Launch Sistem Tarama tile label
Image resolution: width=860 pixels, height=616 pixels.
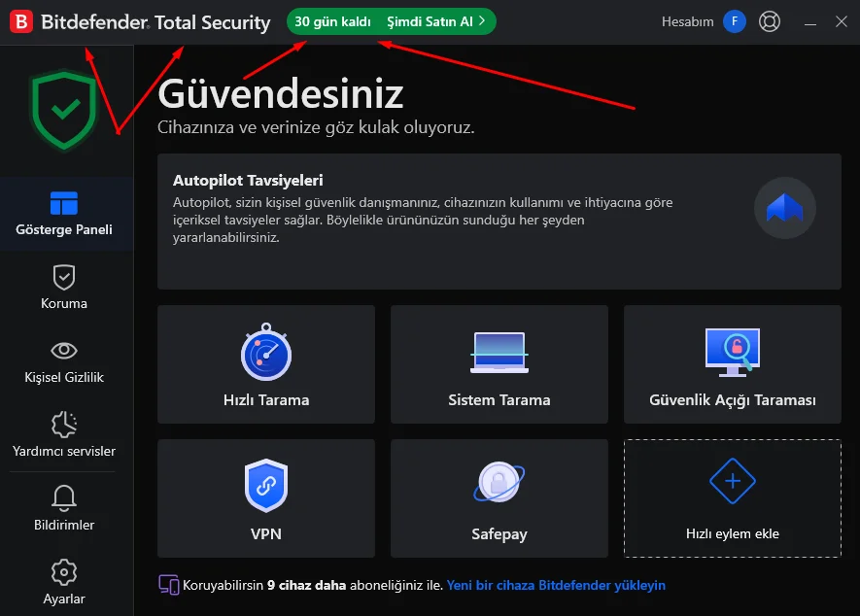click(x=499, y=400)
